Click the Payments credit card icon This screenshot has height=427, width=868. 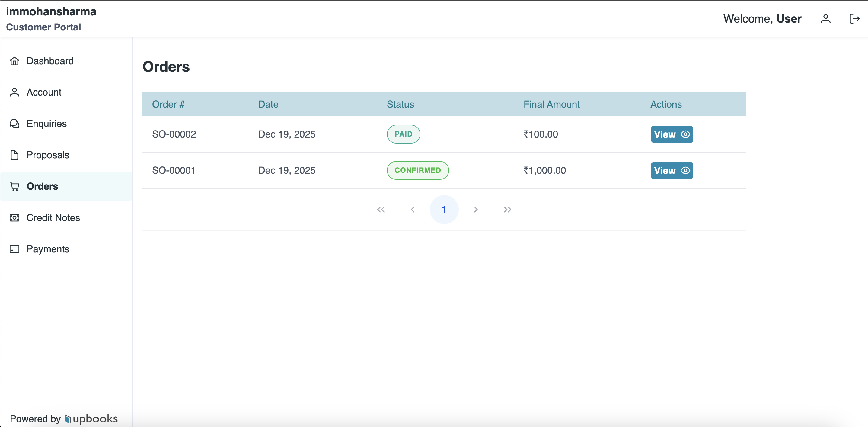(x=14, y=249)
